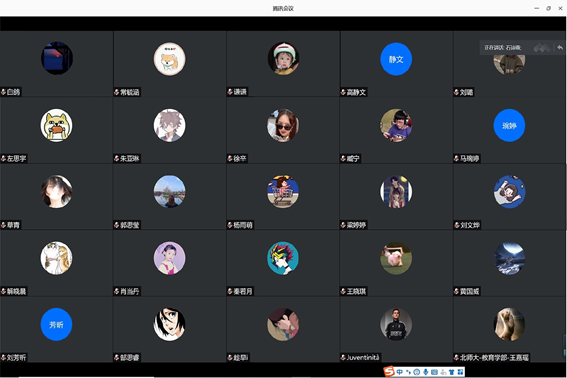The width and height of the screenshot is (567, 378).
Task: Minimize the 腾讯会议 window
Action: tap(537, 8)
